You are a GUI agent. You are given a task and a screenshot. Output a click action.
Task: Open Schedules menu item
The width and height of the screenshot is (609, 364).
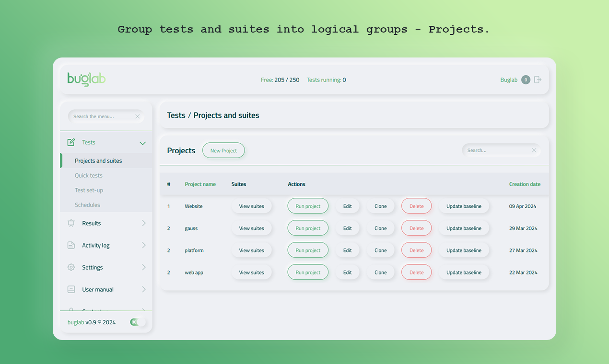(x=106, y=205)
